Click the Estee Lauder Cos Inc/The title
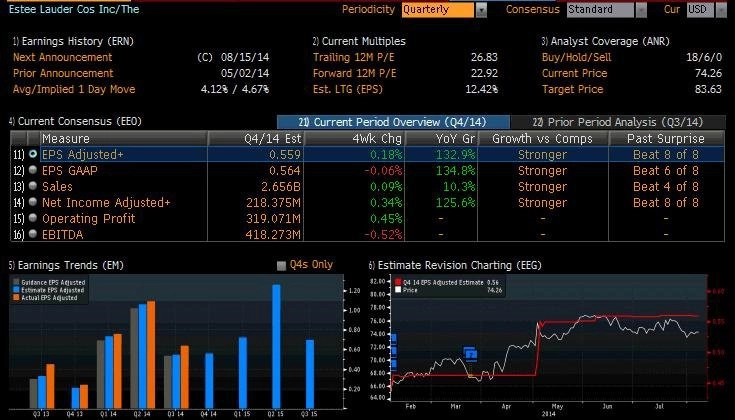The width and height of the screenshot is (735, 420). [74, 9]
